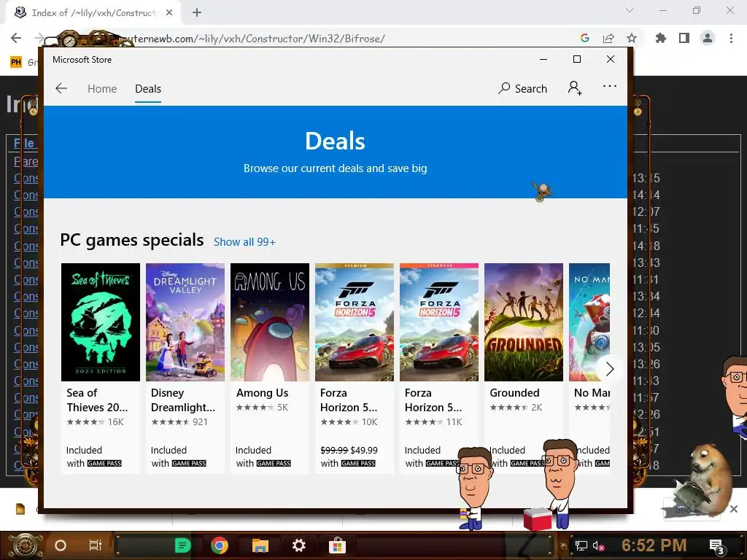Go back in Microsoft Store
747x560 pixels.
click(61, 88)
